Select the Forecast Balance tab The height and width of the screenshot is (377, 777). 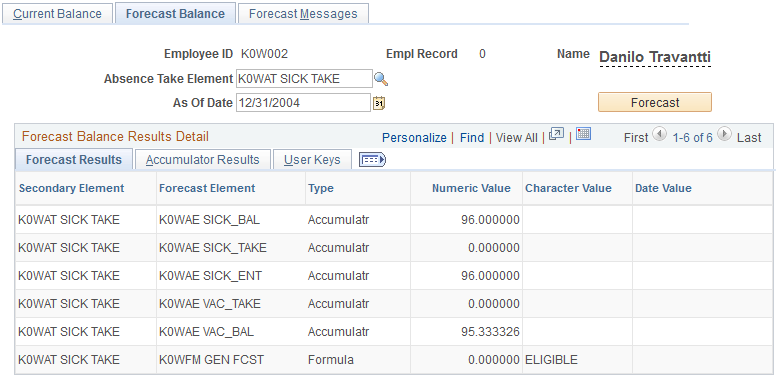(x=175, y=14)
